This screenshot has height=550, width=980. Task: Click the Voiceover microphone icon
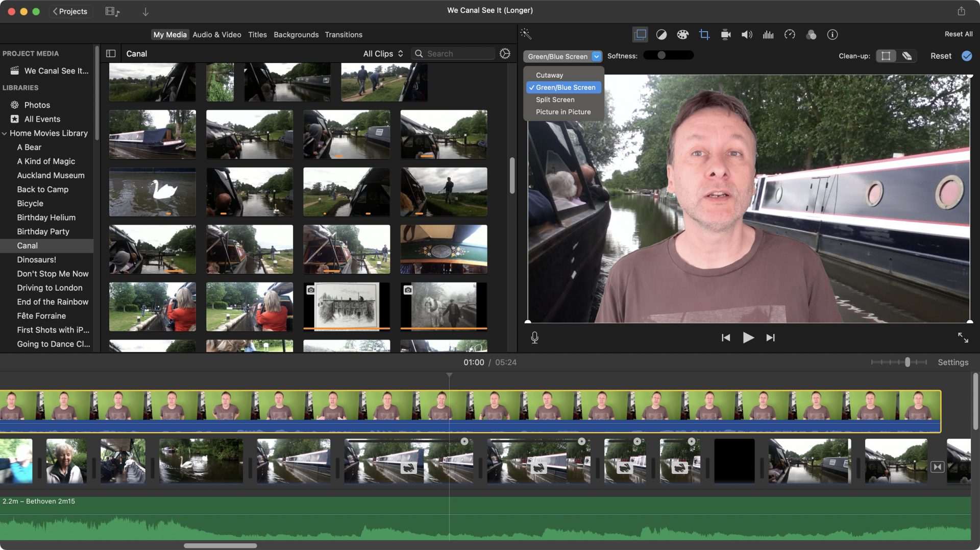(x=534, y=337)
